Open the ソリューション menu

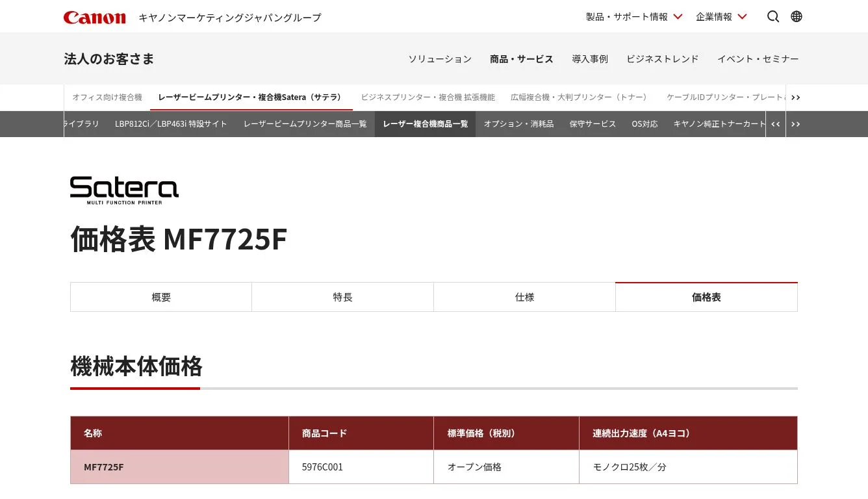pos(440,59)
